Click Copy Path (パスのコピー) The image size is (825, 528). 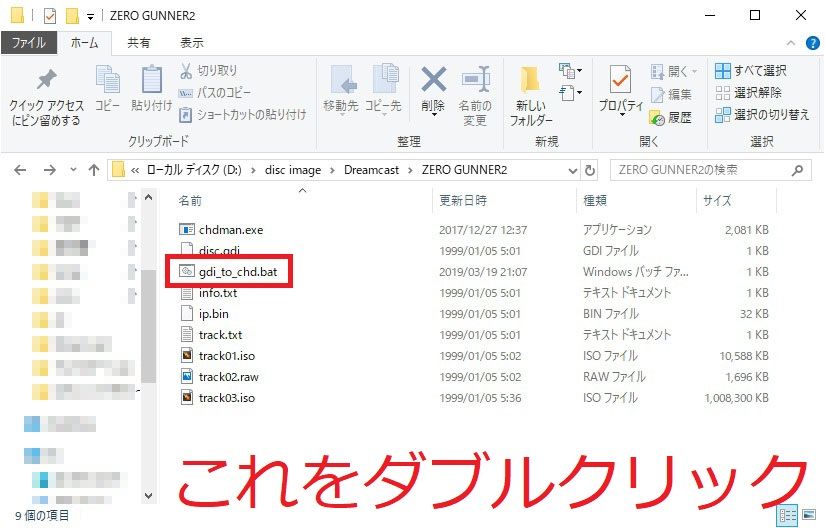(215, 93)
